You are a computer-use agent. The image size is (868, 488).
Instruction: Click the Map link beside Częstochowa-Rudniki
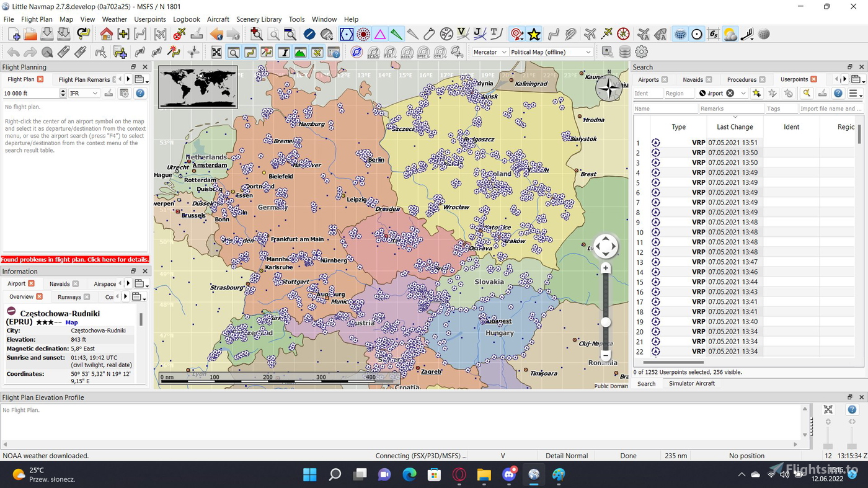(71, 322)
